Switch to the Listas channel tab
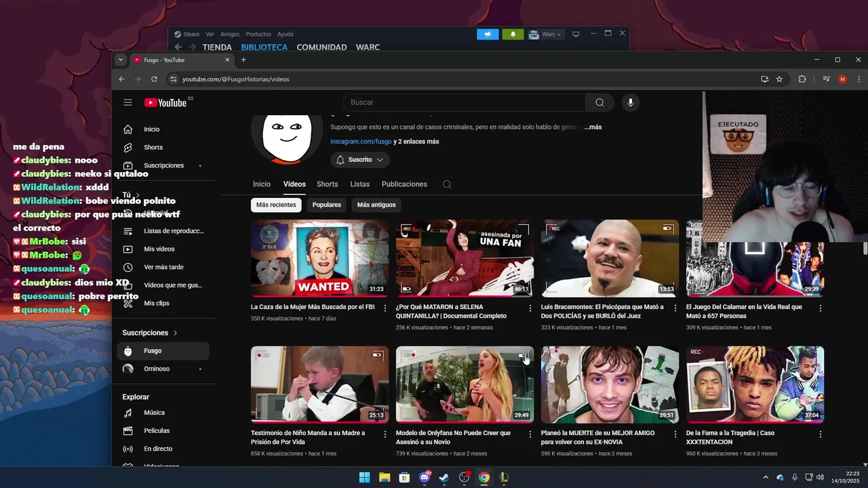The image size is (868, 488). pyautogui.click(x=360, y=184)
